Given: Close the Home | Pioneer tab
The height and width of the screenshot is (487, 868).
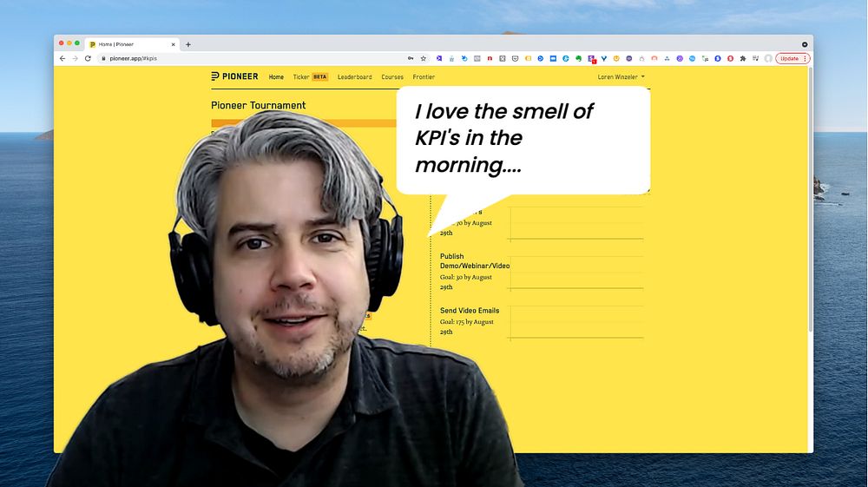Looking at the screenshot, I should point(174,44).
